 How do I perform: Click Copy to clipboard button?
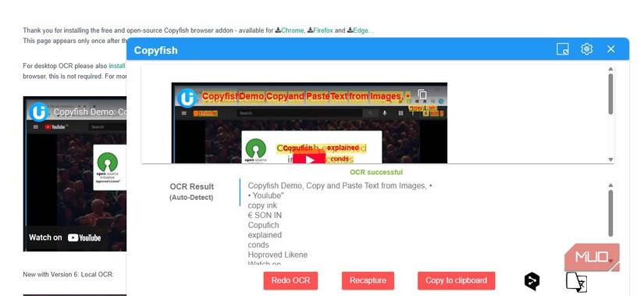click(x=456, y=280)
